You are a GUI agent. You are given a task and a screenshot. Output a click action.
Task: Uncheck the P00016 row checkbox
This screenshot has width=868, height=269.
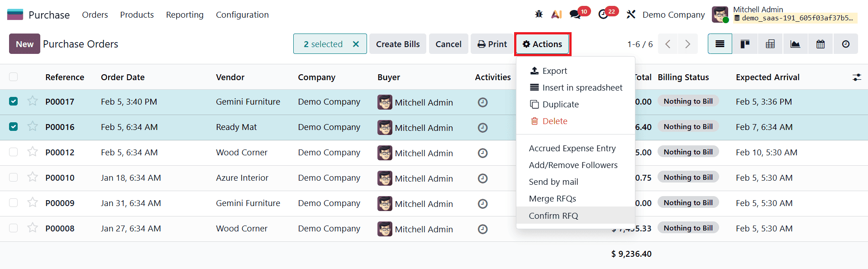point(14,127)
